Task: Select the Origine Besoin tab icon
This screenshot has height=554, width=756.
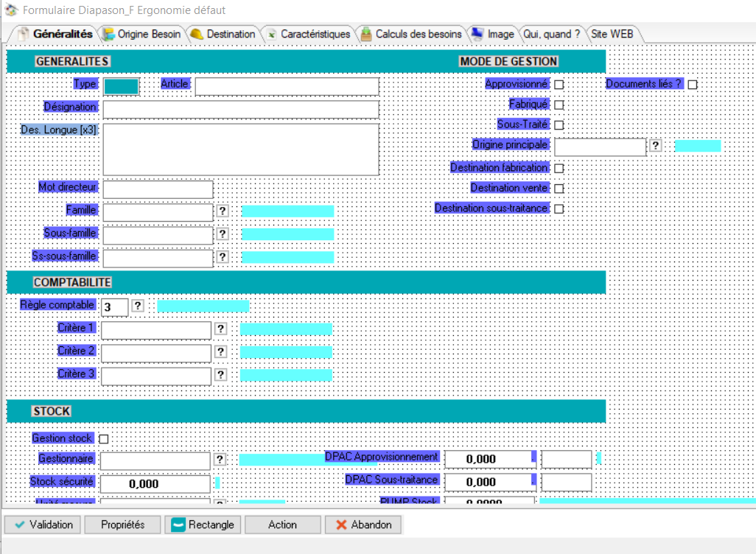Action: (x=108, y=33)
